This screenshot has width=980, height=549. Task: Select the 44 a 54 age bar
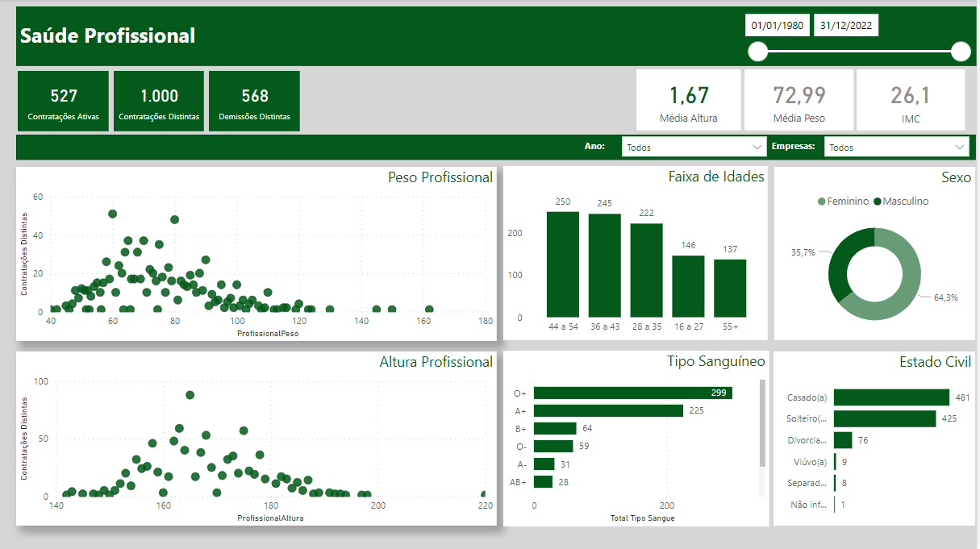pos(563,264)
